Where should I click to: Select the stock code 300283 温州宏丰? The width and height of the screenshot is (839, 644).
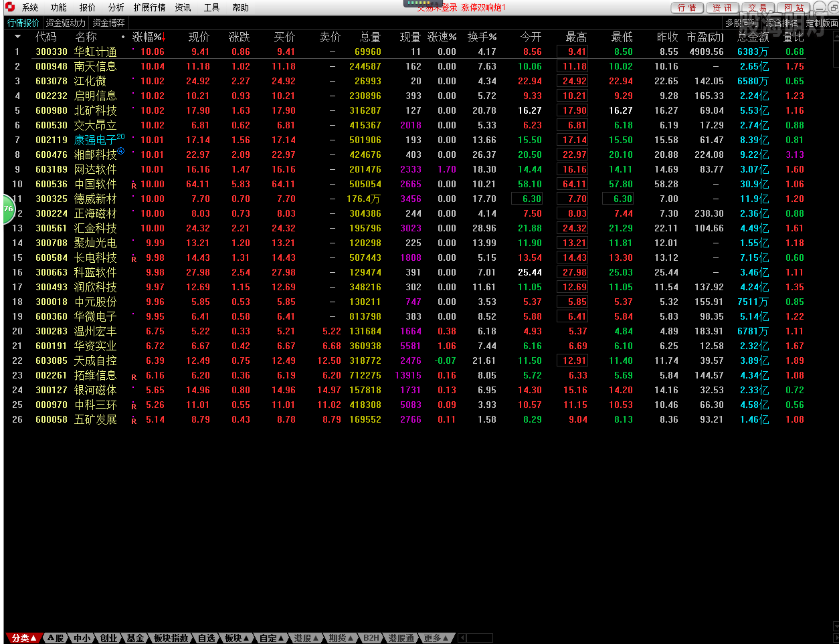click(x=52, y=331)
